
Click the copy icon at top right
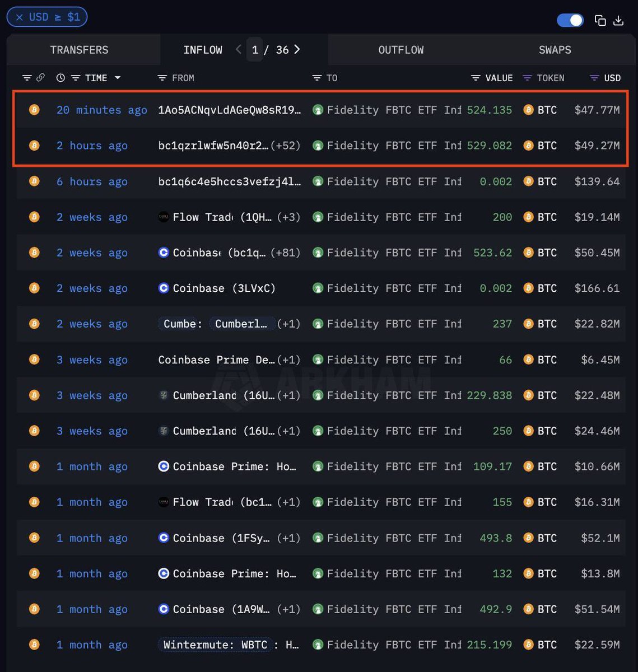(x=600, y=20)
